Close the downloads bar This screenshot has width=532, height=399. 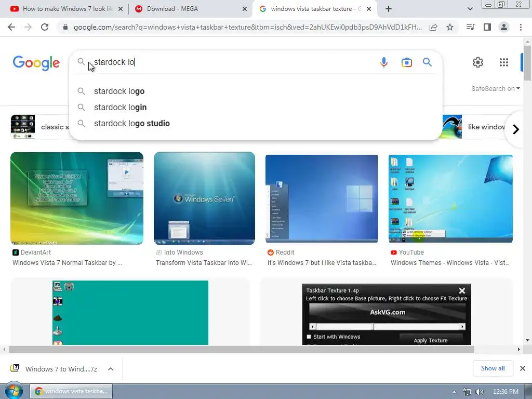coord(523,368)
